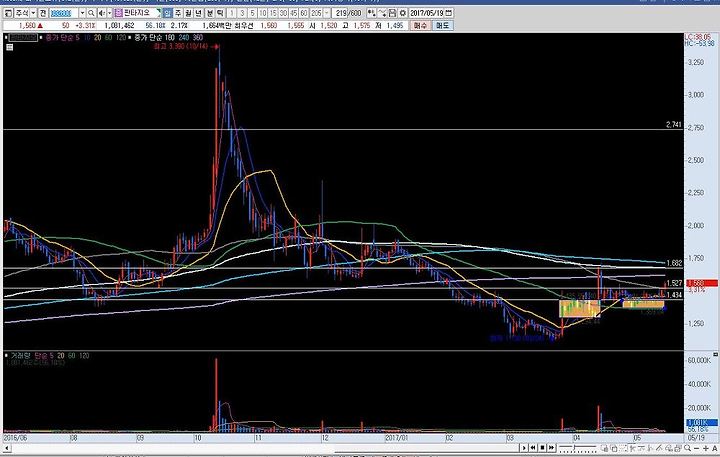Click the fast-forward button in bottom bar

(551, 448)
